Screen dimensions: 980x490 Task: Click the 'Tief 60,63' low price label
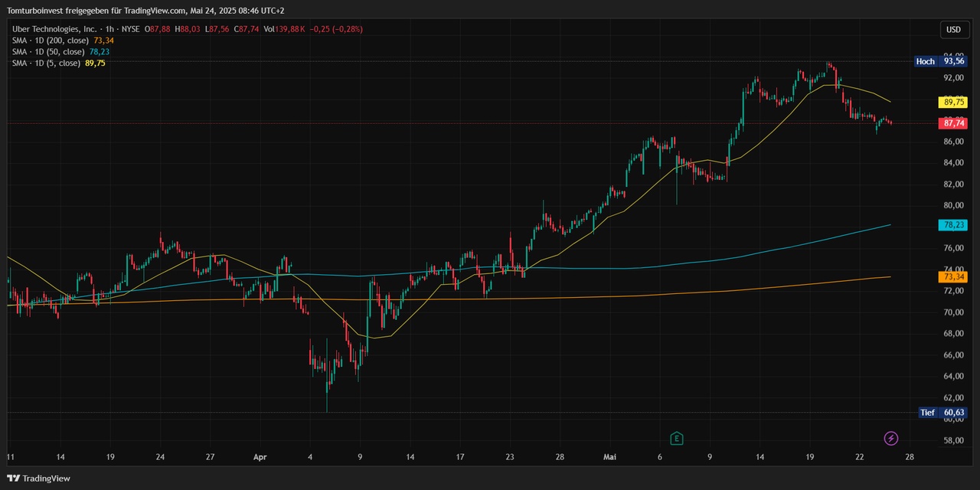point(942,413)
